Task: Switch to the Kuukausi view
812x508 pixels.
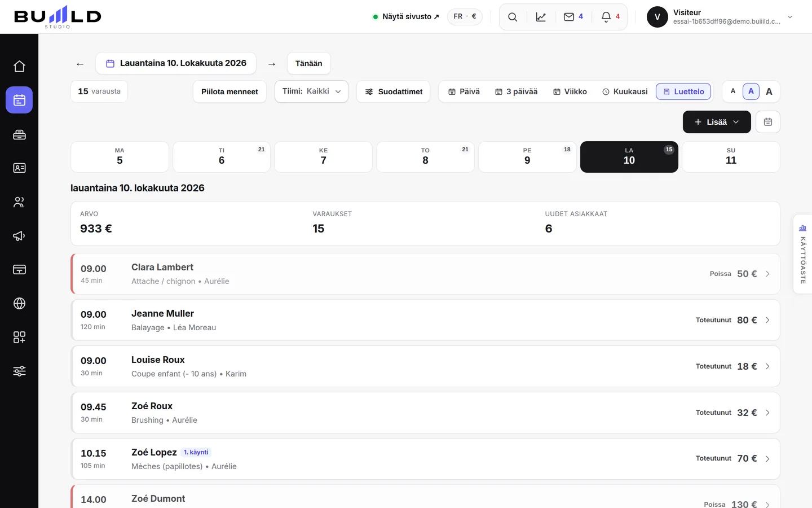Action: tap(625, 91)
